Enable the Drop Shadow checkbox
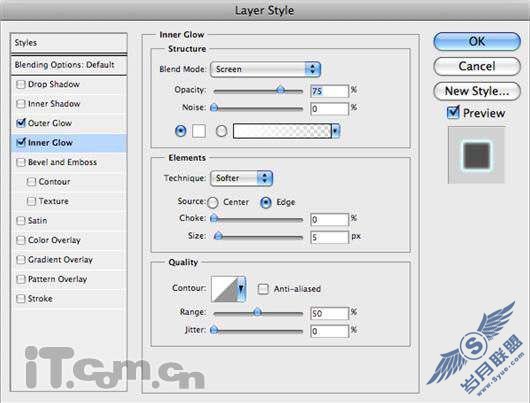The height and width of the screenshot is (403, 530). tap(21, 84)
